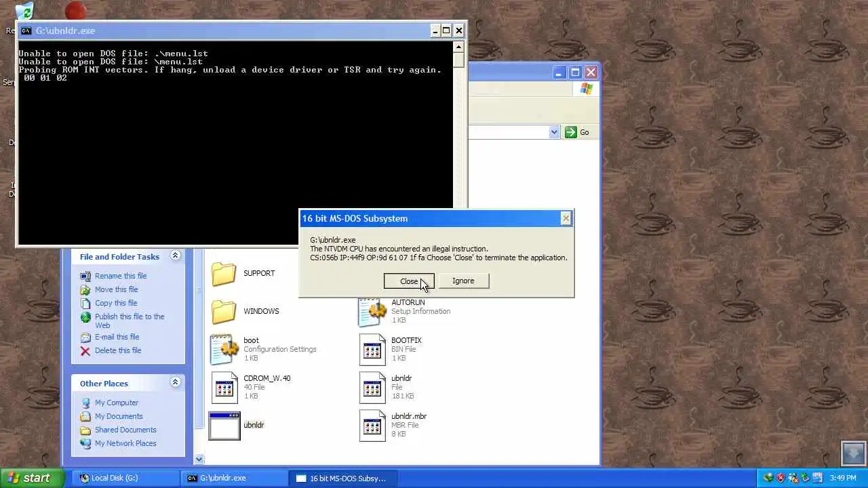The image size is (868, 488).
Task: Switch to Local Disk (G:) taskbar button
Action: point(125,478)
